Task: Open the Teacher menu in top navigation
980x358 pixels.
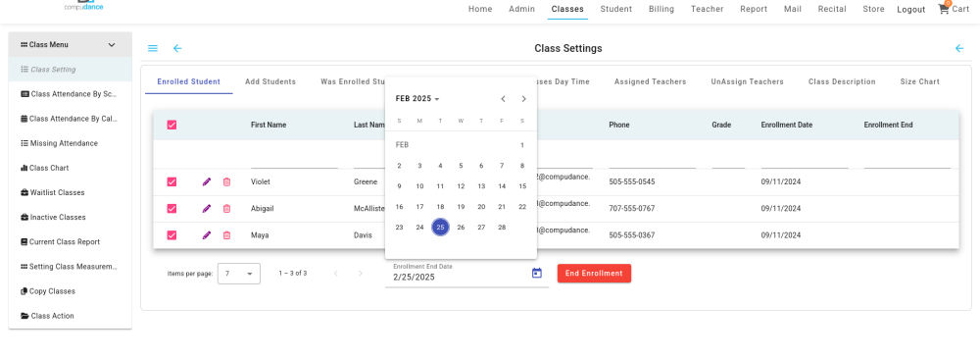Action: click(x=707, y=9)
